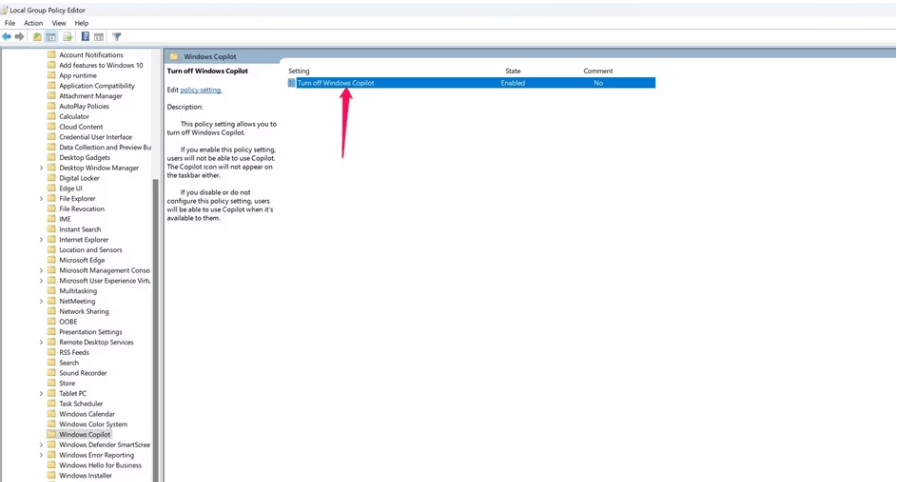
Task: Expand the Windows Defender SmartScreen node
Action: pyautogui.click(x=41, y=445)
